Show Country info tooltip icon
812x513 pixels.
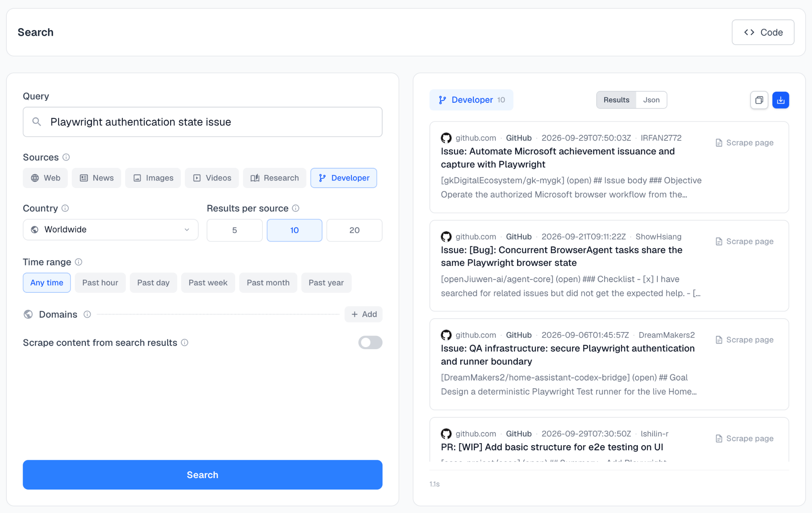[x=65, y=208]
